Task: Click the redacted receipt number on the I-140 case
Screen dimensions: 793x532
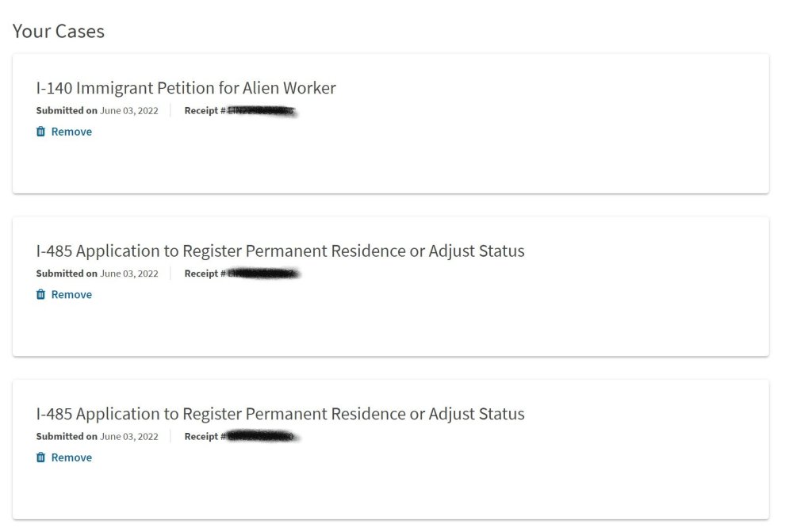Action: 262,111
